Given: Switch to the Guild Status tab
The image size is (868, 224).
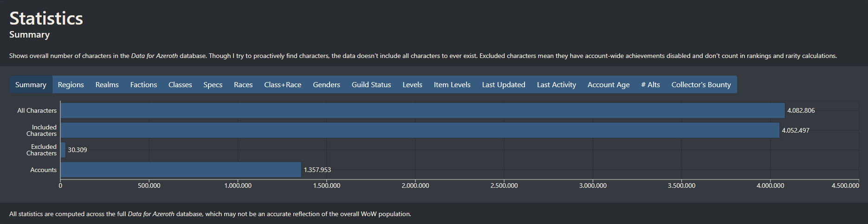Looking at the screenshot, I should [x=371, y=84].
